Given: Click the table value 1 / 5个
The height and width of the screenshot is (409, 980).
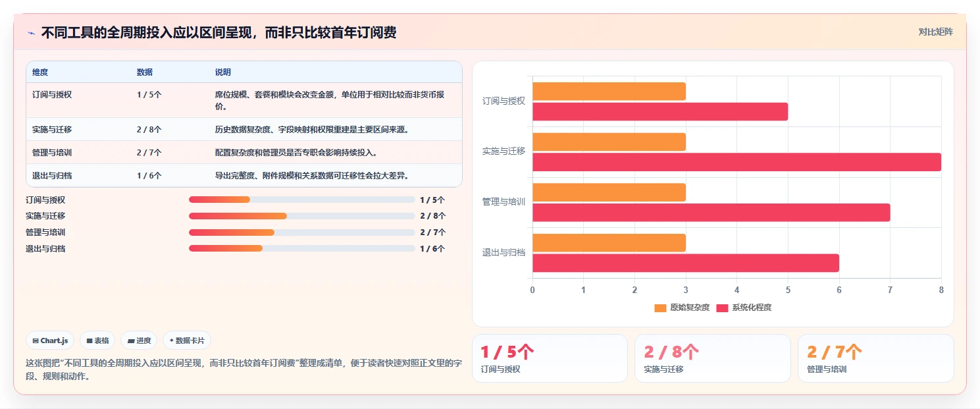Looking at the screenshot, I should (149, 95).
